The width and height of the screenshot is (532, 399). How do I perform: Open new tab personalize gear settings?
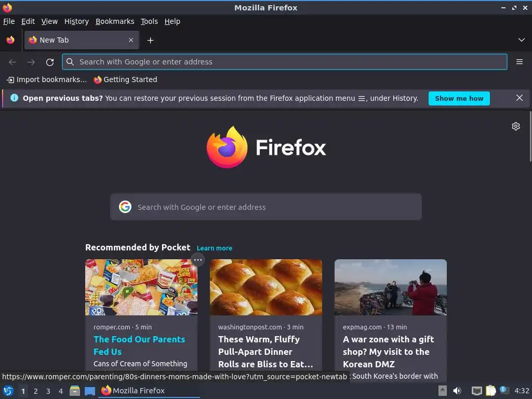[x=515, y=126]
